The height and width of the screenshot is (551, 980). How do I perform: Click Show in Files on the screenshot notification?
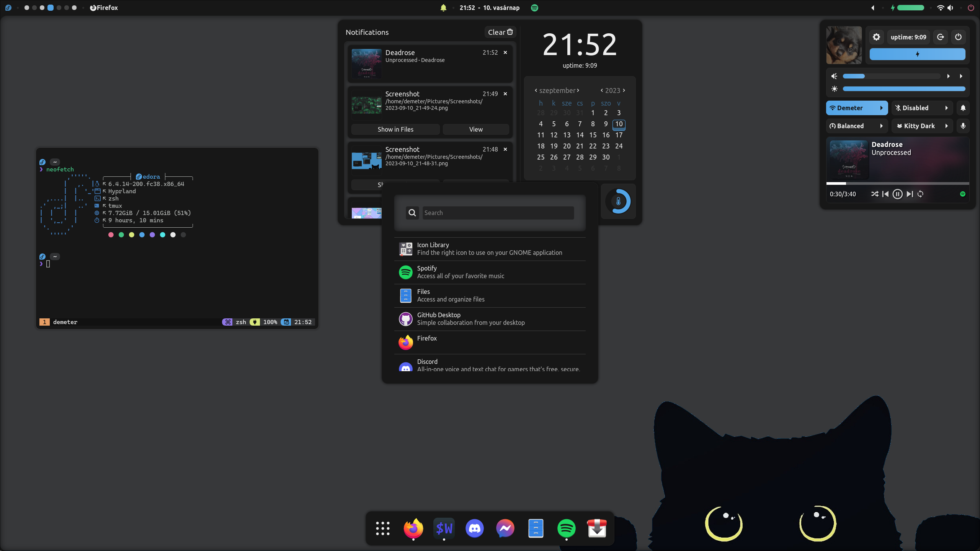coord(395,129)
